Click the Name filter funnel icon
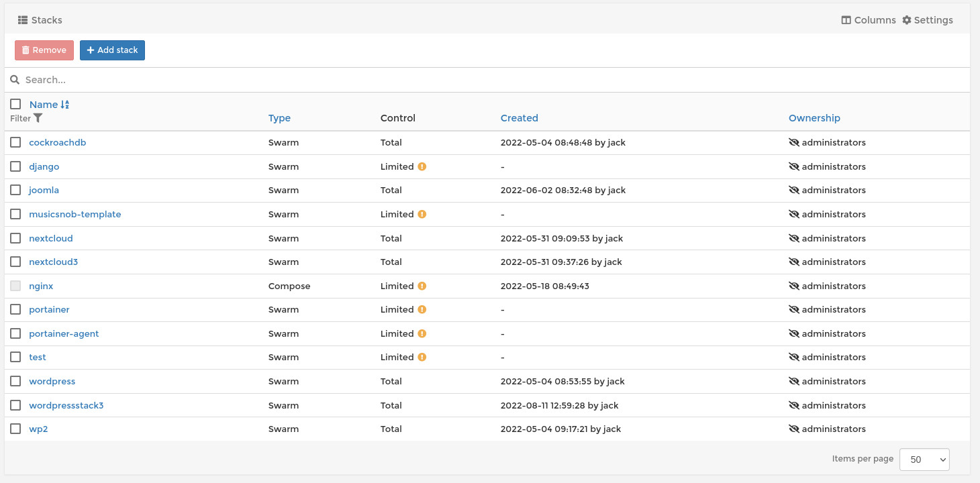The height and width of the screenshot is (483, 980). click(38, 118)
